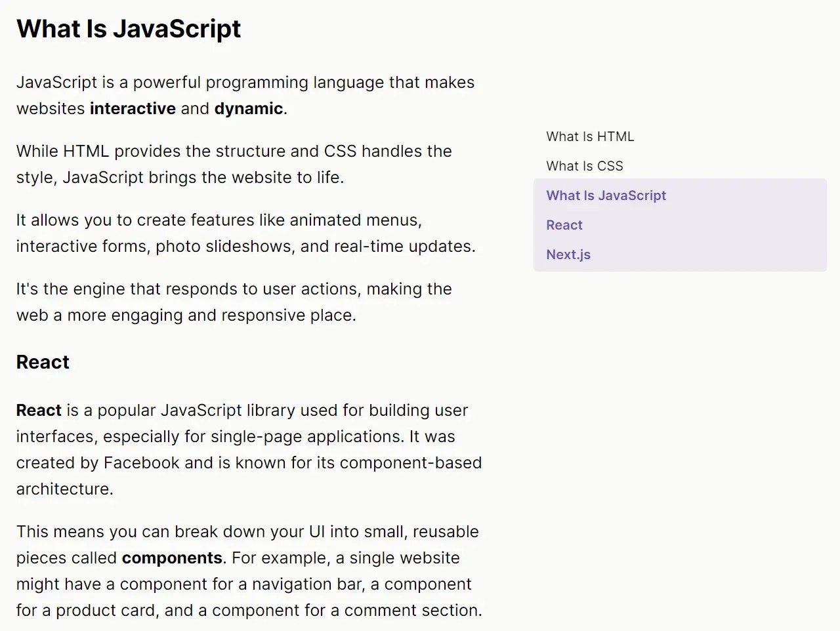Click the paragraph about animated menus
The width and height of the screenshot is (840, 631).
245,233
